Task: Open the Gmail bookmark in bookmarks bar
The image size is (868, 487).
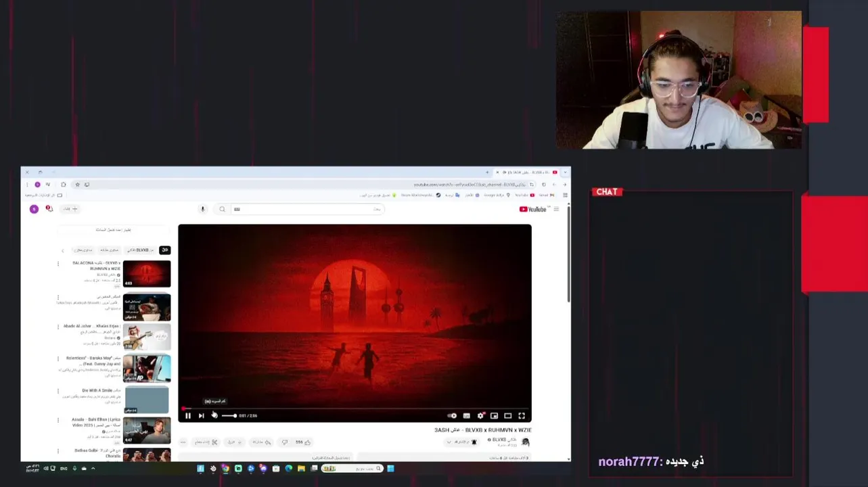Action: point(545,195)
